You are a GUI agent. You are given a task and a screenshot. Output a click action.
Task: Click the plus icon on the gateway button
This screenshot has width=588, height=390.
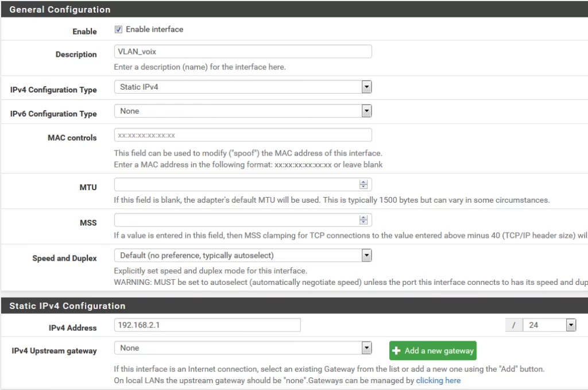pyautogui.click(x=396, y=350)
